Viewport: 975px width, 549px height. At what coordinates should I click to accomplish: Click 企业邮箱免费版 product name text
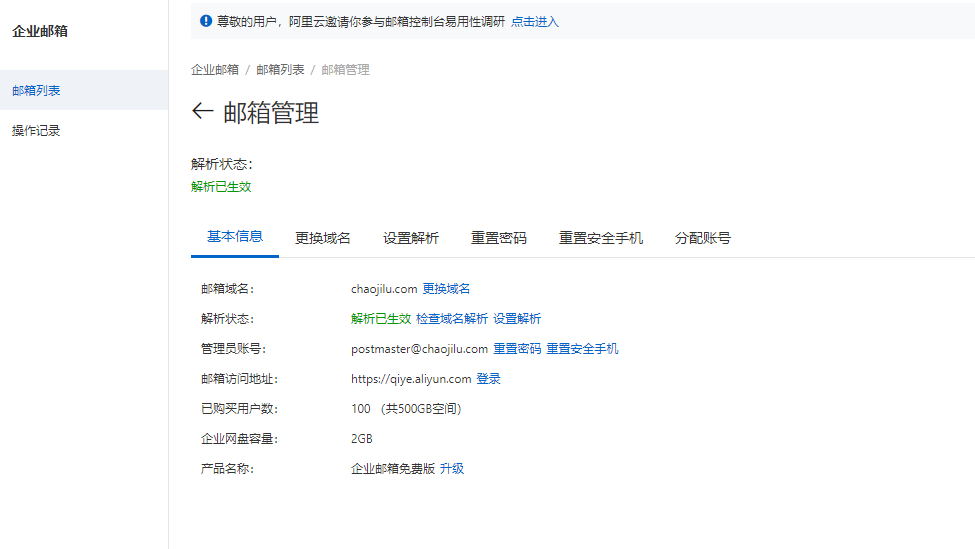pos(393,468)
